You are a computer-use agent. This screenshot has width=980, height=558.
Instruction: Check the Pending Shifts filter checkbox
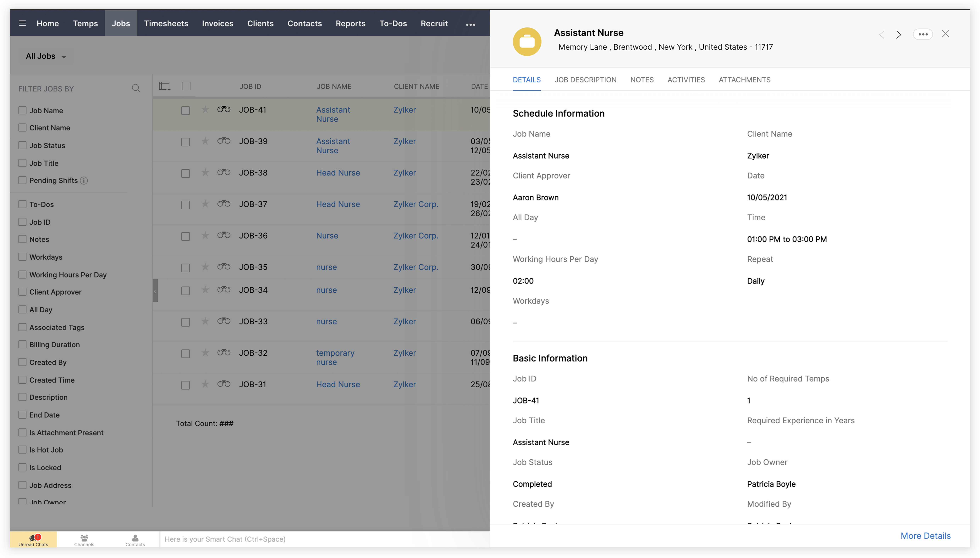23,180
